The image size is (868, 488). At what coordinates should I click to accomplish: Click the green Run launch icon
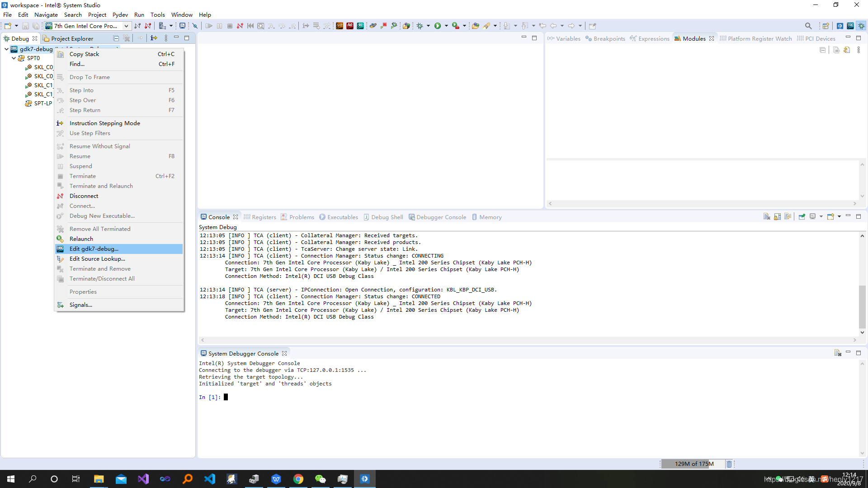tap(438, 26)
